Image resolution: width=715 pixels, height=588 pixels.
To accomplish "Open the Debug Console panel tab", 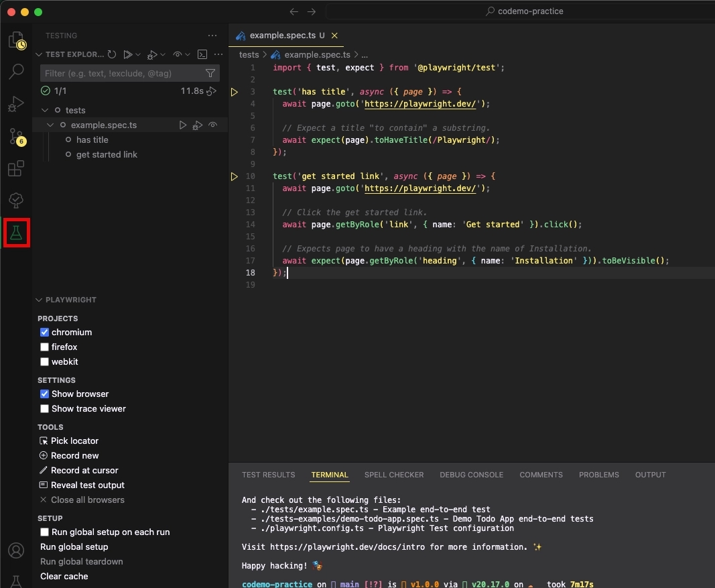I will point(472,475).
